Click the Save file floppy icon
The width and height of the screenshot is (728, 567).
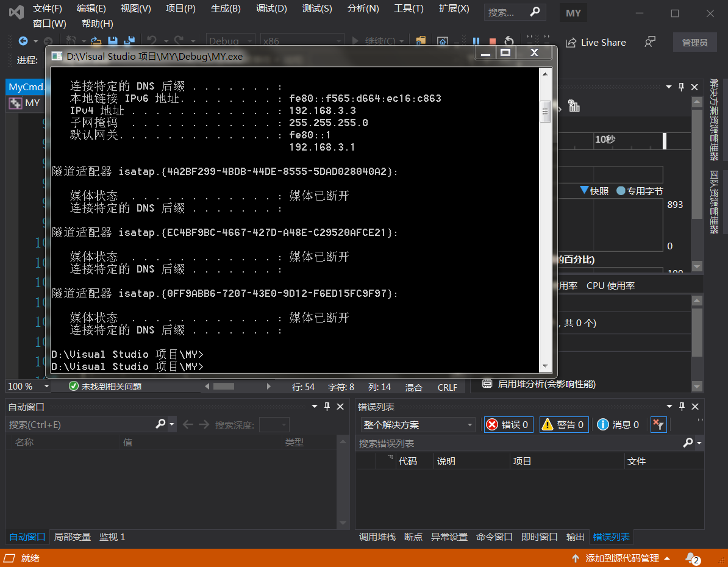pos(113,41)
